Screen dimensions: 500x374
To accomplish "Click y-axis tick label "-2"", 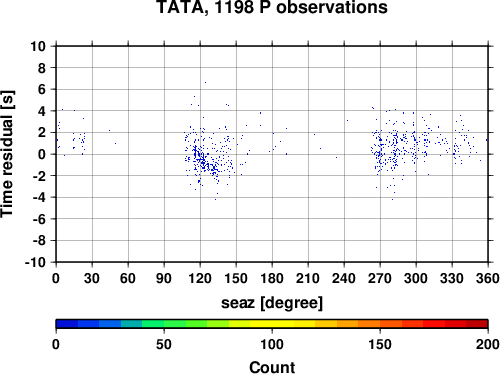I will pos(39,176).
